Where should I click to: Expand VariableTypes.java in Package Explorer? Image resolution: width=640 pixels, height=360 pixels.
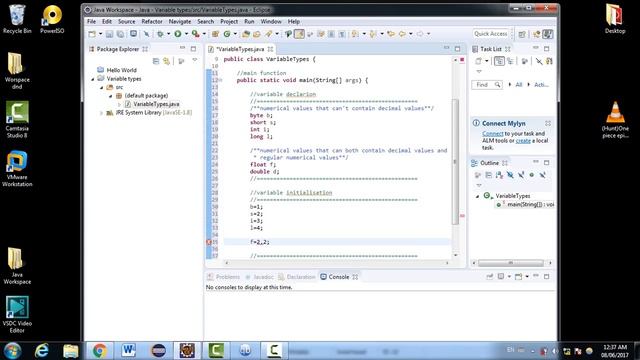(119, 104)
